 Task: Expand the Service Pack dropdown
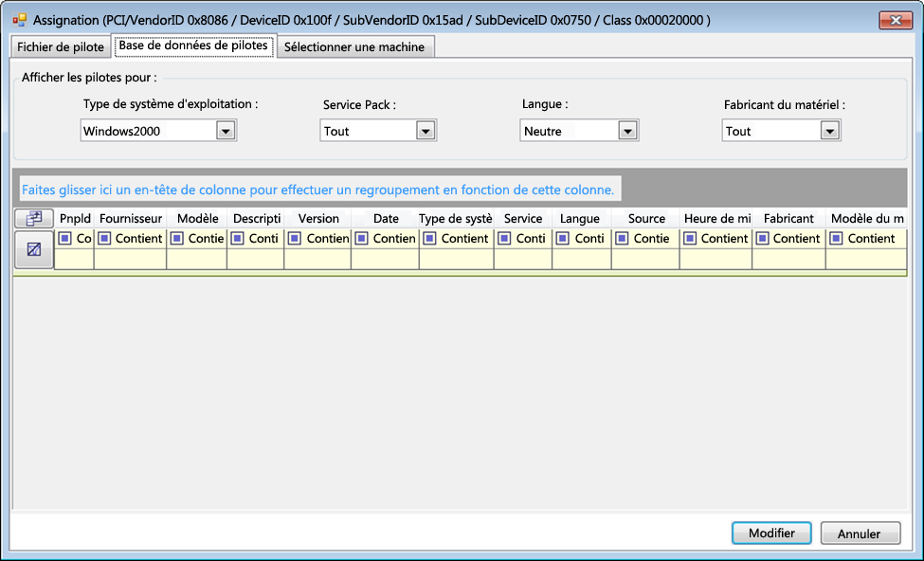pos(426,132)
